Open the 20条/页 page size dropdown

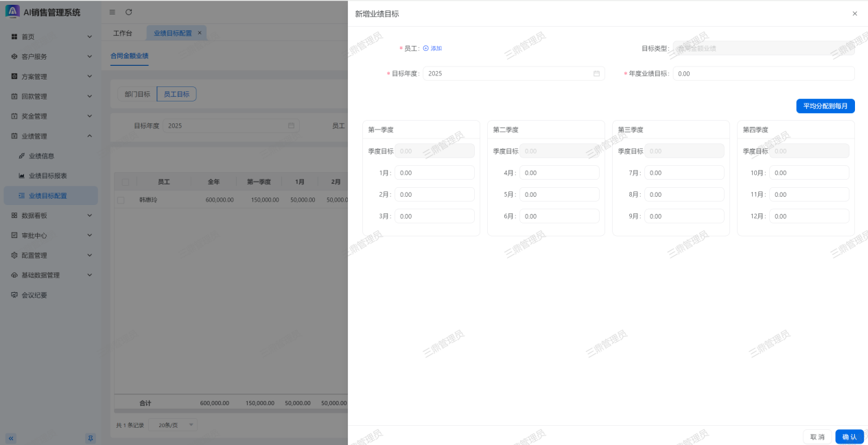(x=173, y=425)
